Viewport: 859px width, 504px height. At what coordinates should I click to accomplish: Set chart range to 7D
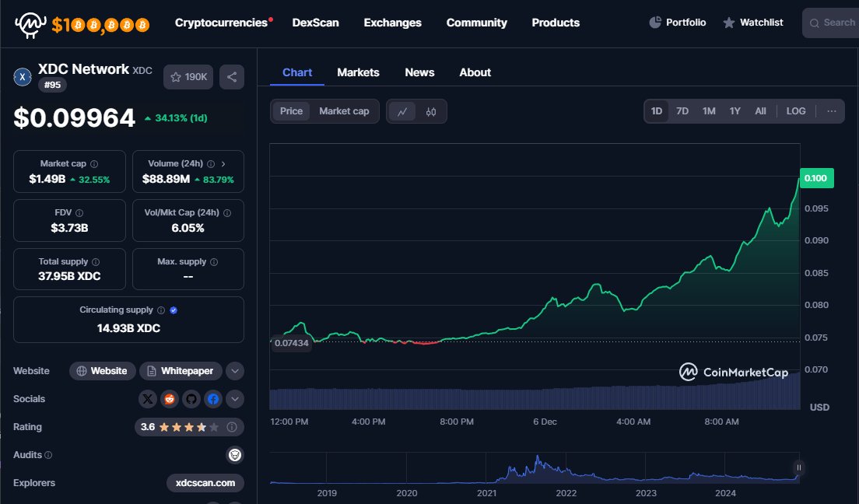click(x=682, y=111)
